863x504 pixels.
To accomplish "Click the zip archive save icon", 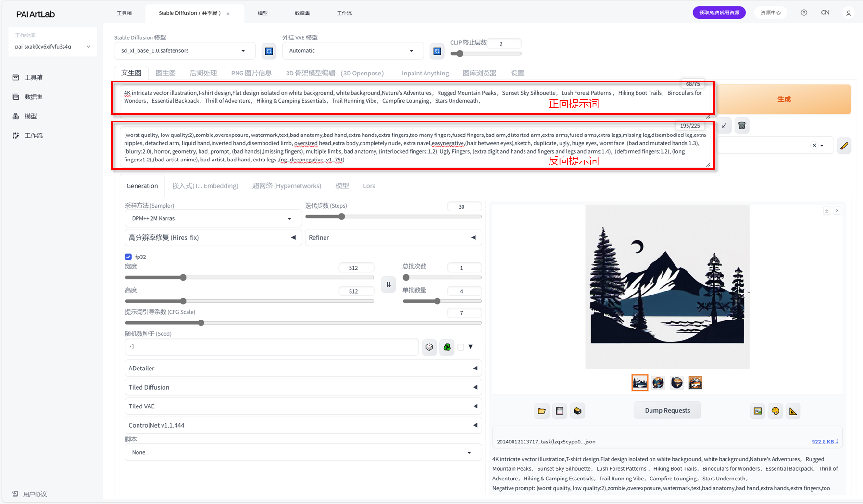I will tap(577, 411).
